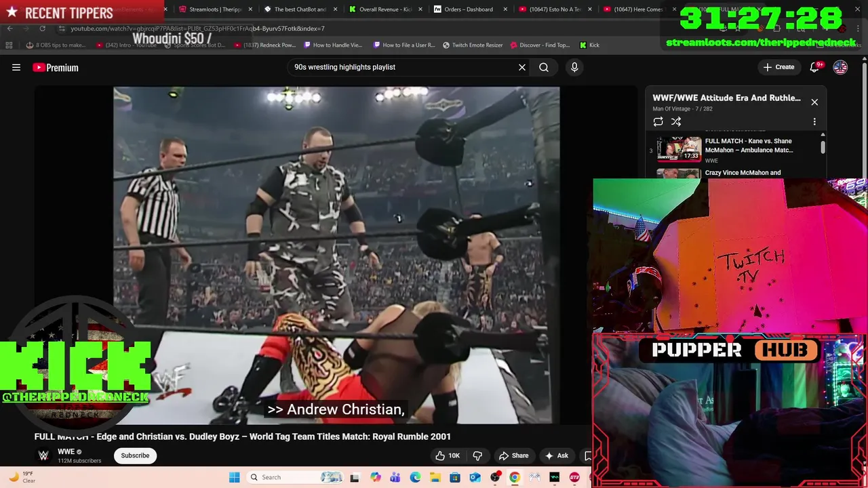The width and height of the screenshot is (868, 488).
Task: Start voice search with the microphone
Action: (574, 67)
